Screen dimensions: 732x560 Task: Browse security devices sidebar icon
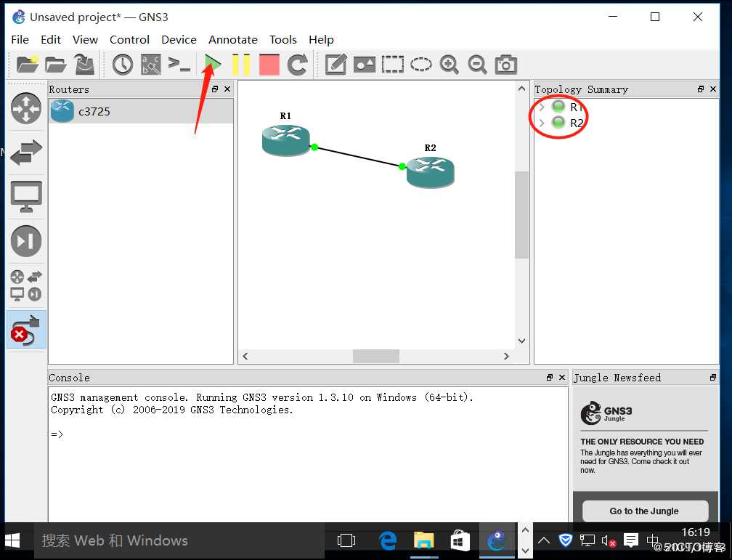coord(26,241)
